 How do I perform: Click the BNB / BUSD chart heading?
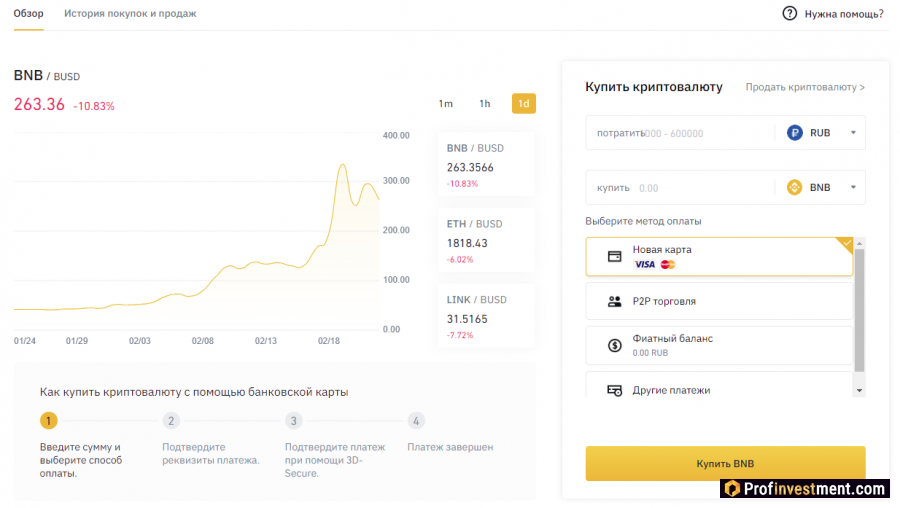tap(47, 76)
